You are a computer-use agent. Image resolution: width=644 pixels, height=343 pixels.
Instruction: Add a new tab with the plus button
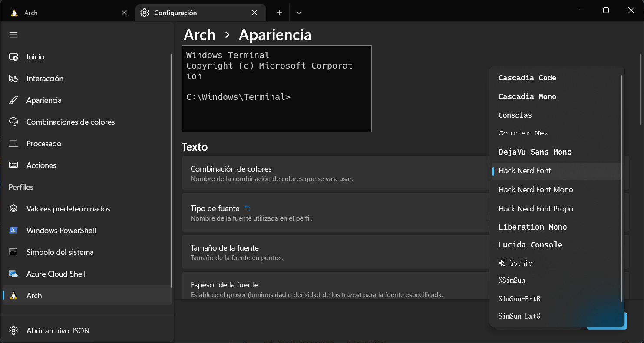(x=280, y=13)
